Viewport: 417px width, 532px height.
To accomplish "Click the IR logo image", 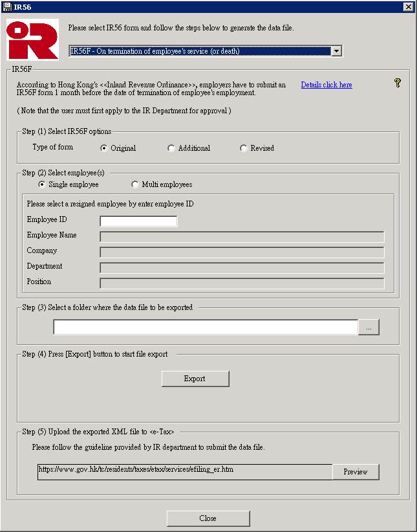I will coord(32,39).
